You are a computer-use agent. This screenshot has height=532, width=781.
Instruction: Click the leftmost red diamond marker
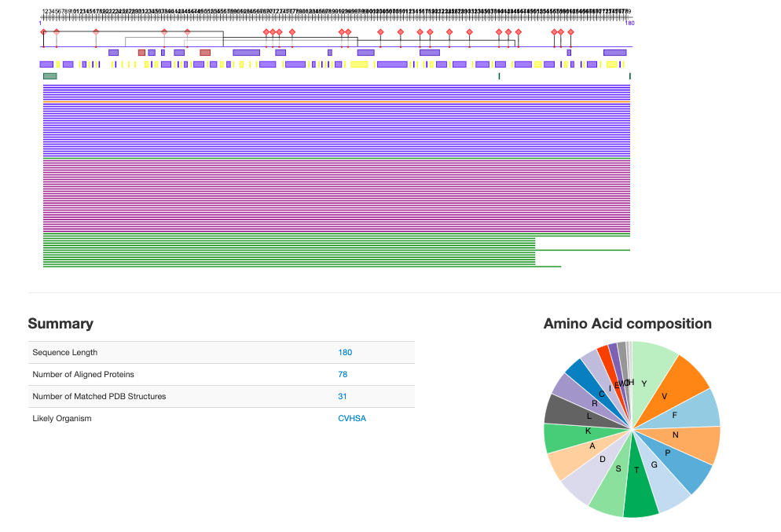click(x=43, y=31)
